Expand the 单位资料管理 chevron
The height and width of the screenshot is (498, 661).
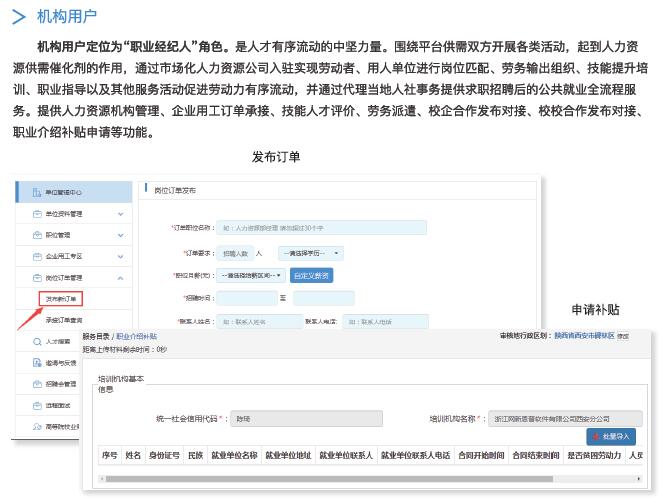tap(120, 214)
